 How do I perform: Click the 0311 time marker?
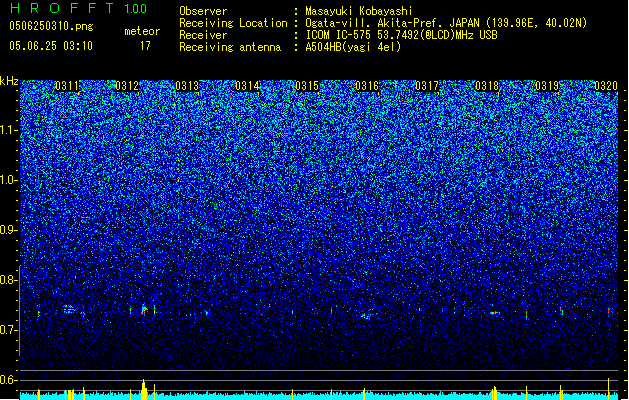[67, 86]
